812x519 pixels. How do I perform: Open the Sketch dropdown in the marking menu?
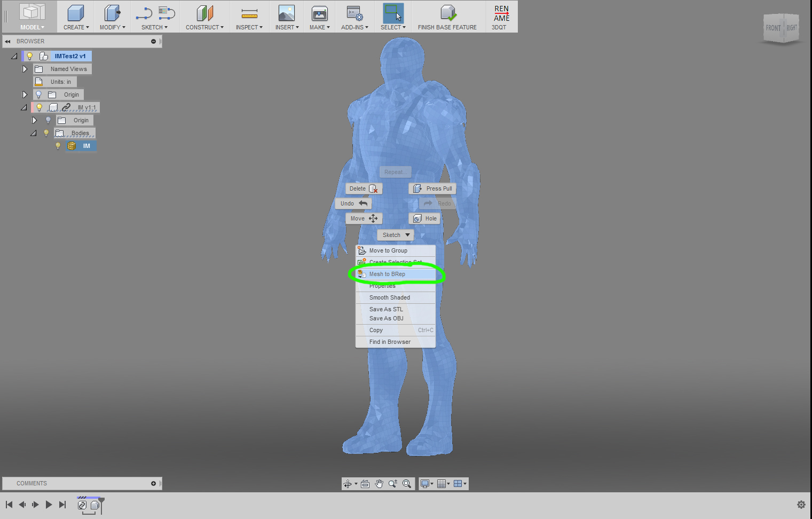395,235
